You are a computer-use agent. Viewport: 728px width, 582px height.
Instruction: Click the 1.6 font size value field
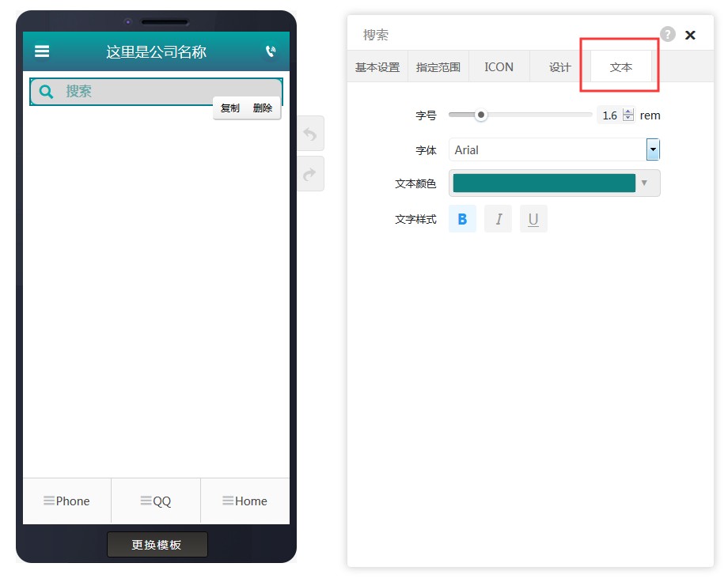pos(609,115)
